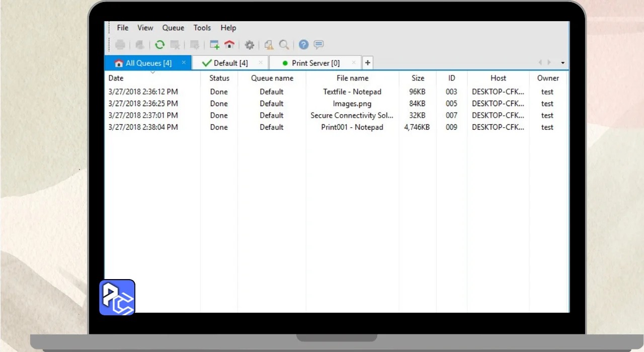This screenshot has width=644, height=352.
Task: Click the document warning log icon
Action: (269, 45)
